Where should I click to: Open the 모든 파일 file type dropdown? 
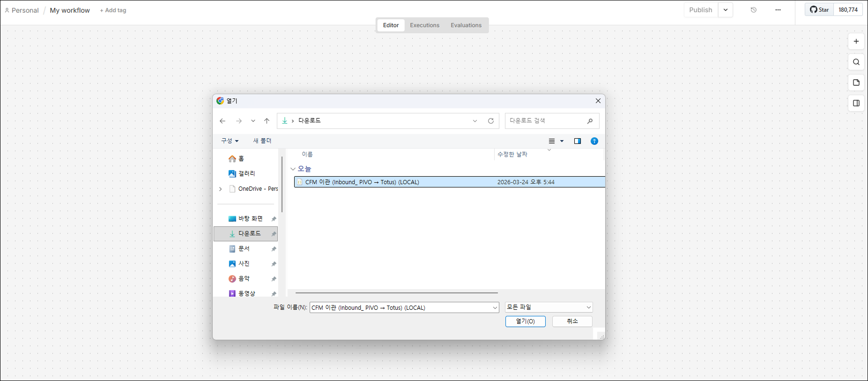point(549,307)
